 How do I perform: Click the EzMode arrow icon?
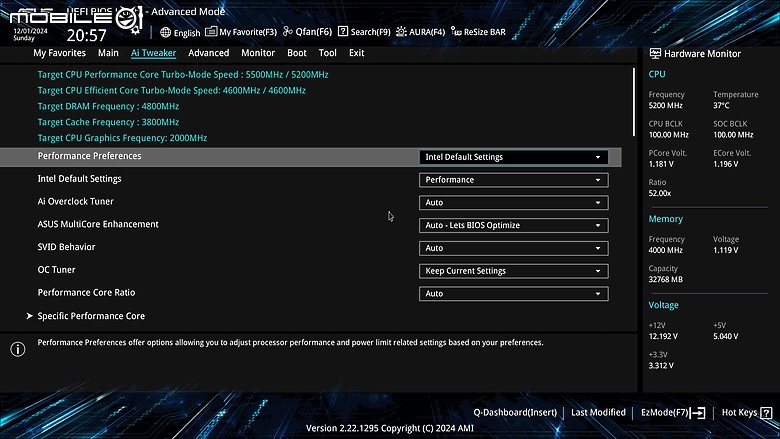[698, 413]
